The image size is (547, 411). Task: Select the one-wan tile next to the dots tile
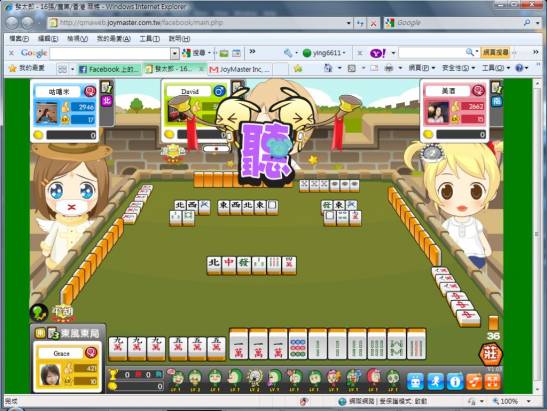tap(278, 344)
